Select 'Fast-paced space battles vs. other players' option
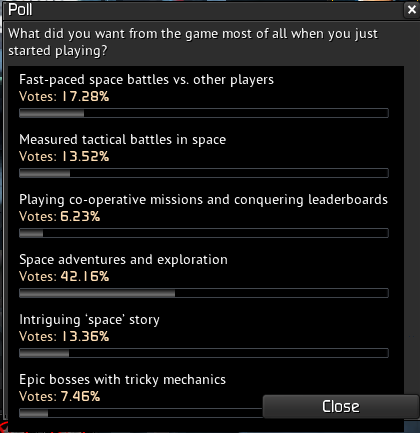Screen dimensions: 420x433 146,80
